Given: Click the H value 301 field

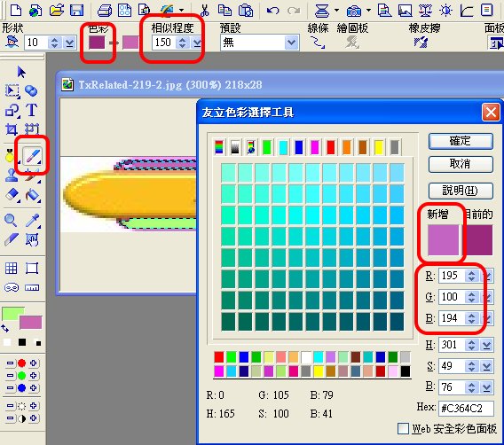Looking at the screenshot, I should pyautogui.click(x=453, y=345).
